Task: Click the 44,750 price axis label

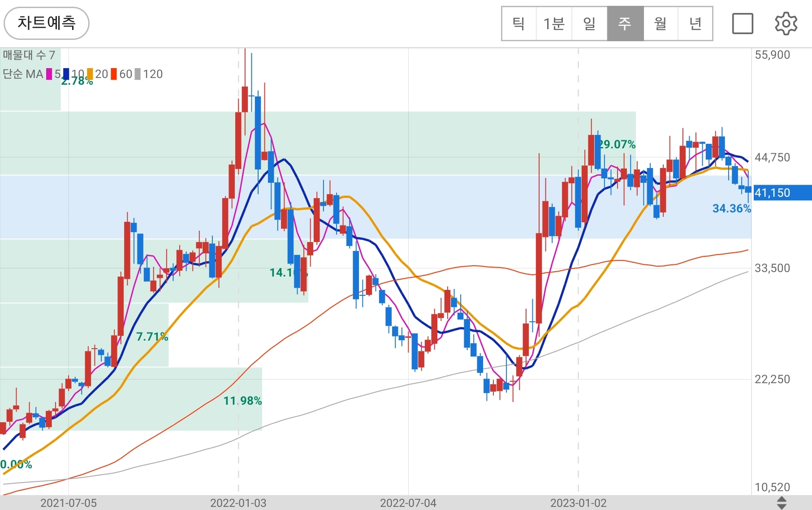Action: (x=773, y=157)
